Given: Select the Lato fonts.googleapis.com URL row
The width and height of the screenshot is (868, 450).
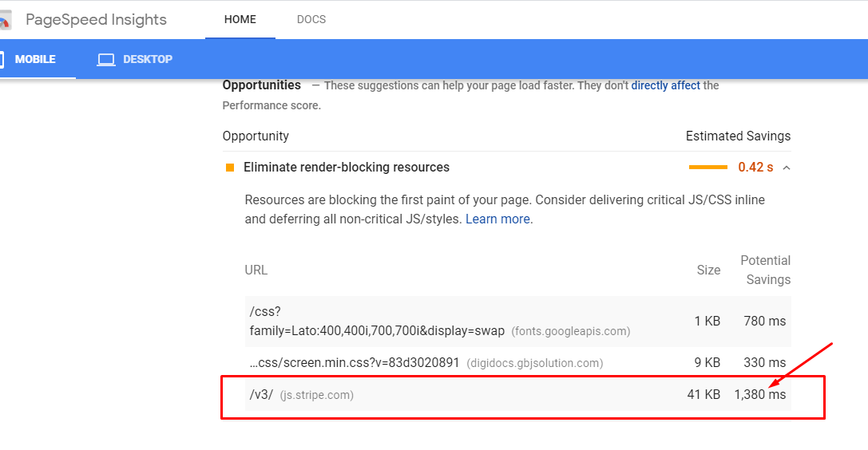Looking at the screenshot, I should tap(517, 322).
